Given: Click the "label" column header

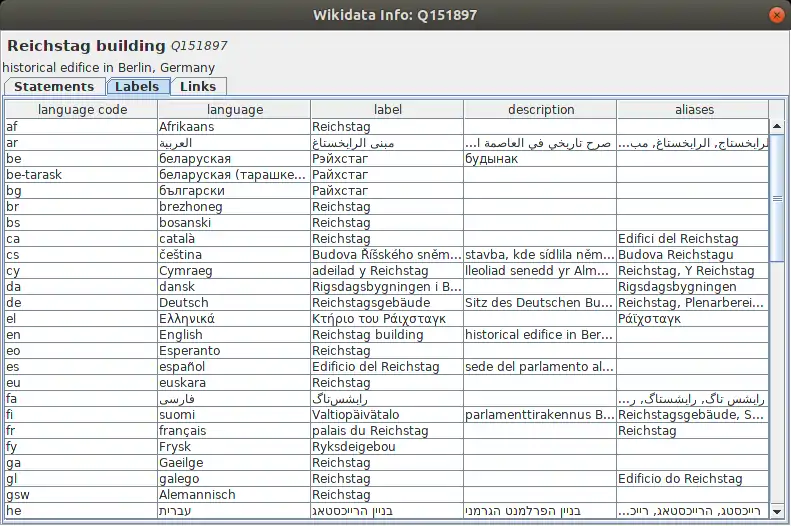Looking at the screenshot, I should [388, 110].
